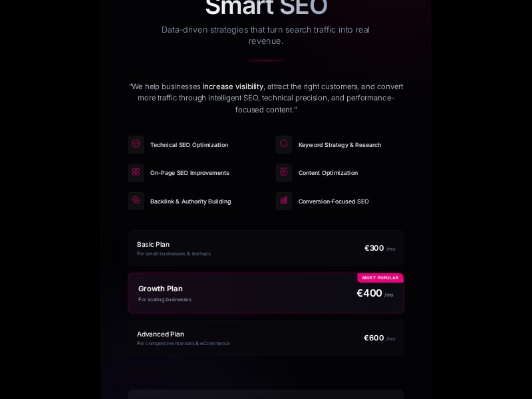Click the Keyword Strategy magnifier icon
This screenshot has height=399, width=532.
click(x=284, y=144)
